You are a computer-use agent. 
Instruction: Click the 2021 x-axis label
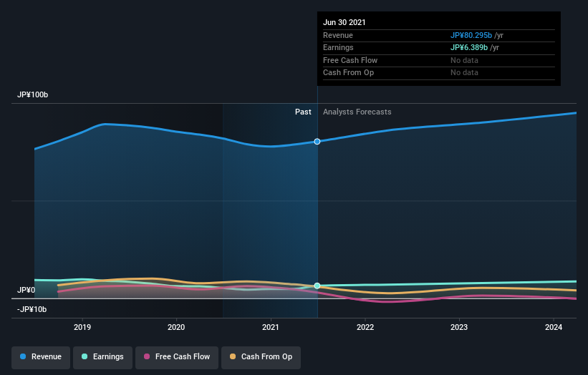(271, 328)
